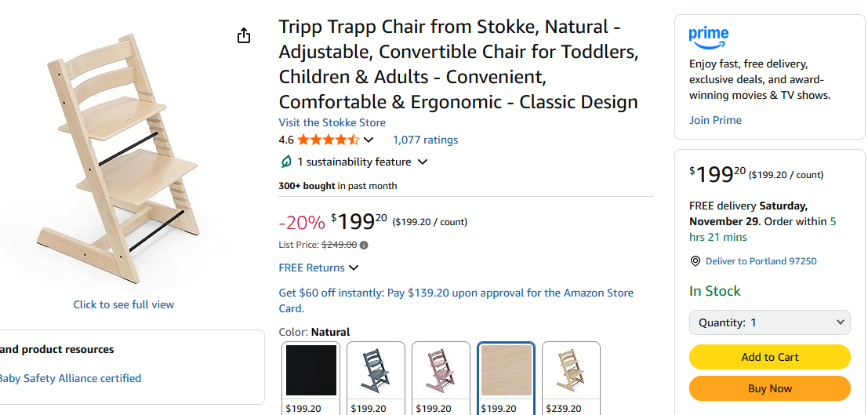The image size is (868, 415).
Task: Open the 1,077 ratings link
Action: (425, 140)
